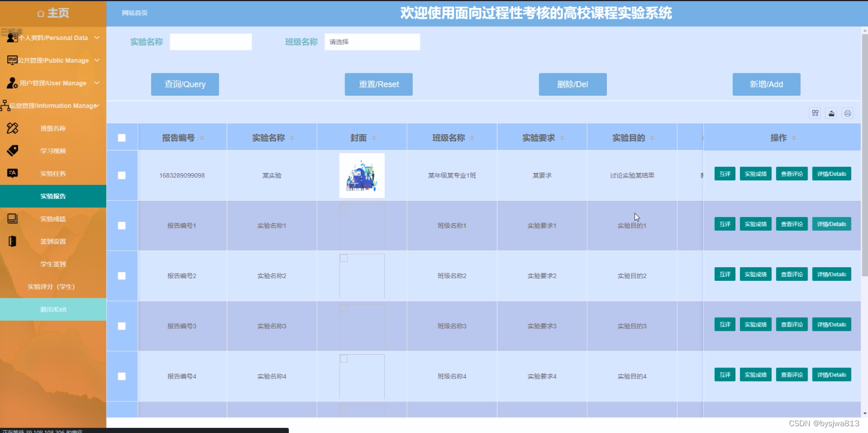Click the Public Manage monitor icon

point(12,60)
